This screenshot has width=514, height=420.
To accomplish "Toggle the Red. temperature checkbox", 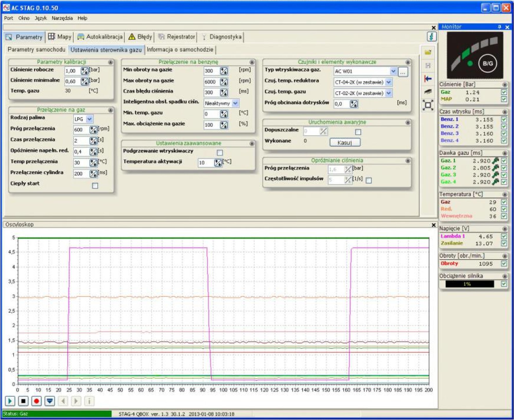I will tap(504, 209).
